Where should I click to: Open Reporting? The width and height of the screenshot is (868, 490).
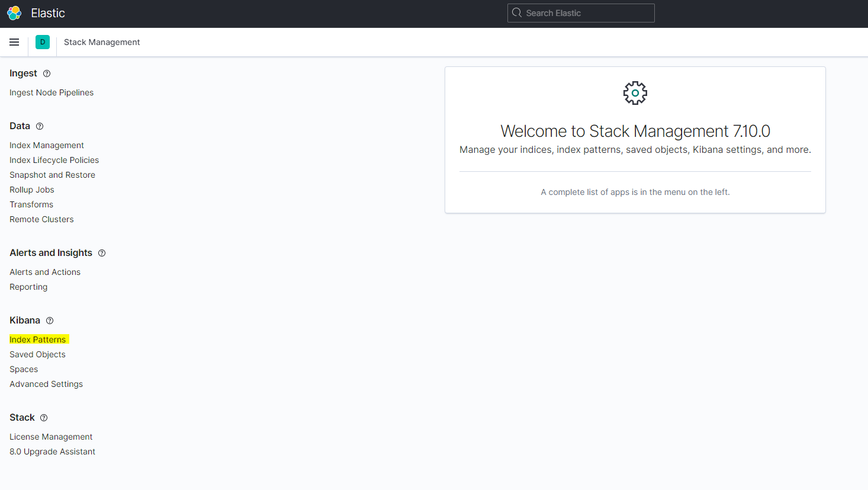[x=28, y=287]
